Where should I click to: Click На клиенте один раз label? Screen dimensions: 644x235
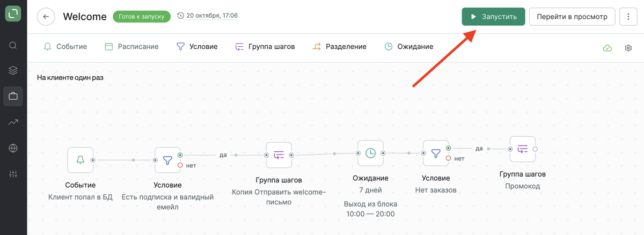click(70, 78)
